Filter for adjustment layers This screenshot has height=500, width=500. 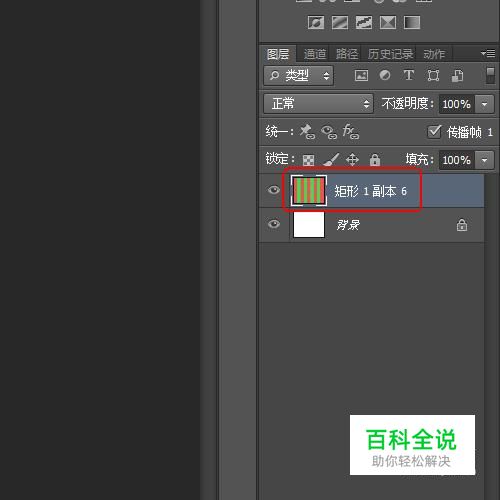pyautogui.click(x=385, y=75)
